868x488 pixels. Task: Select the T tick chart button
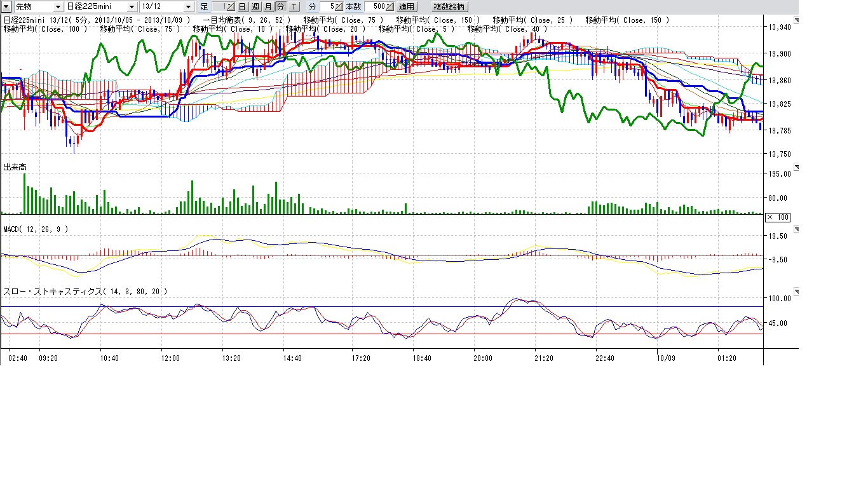[294, 6]
